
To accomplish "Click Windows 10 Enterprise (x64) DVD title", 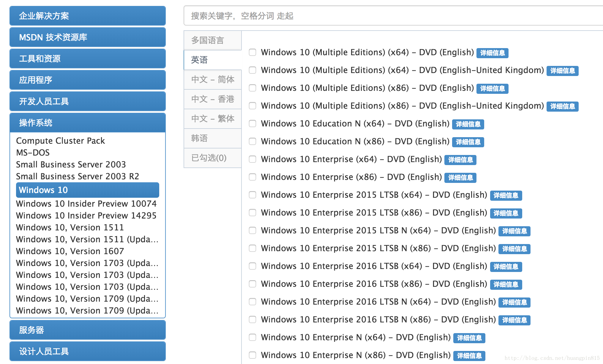I will point(351,159).
